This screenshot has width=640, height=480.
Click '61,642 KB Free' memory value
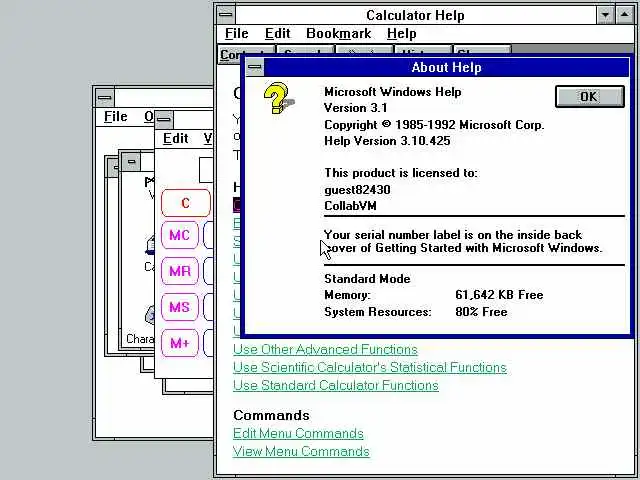coord(499,295)
